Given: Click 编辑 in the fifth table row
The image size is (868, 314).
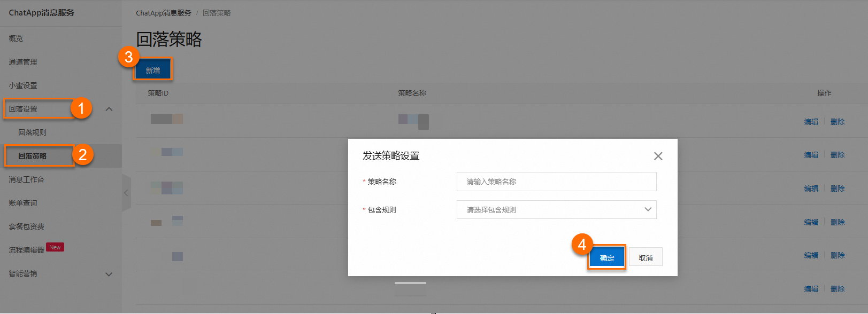Looking at the screenshot, I should [811, 255].
